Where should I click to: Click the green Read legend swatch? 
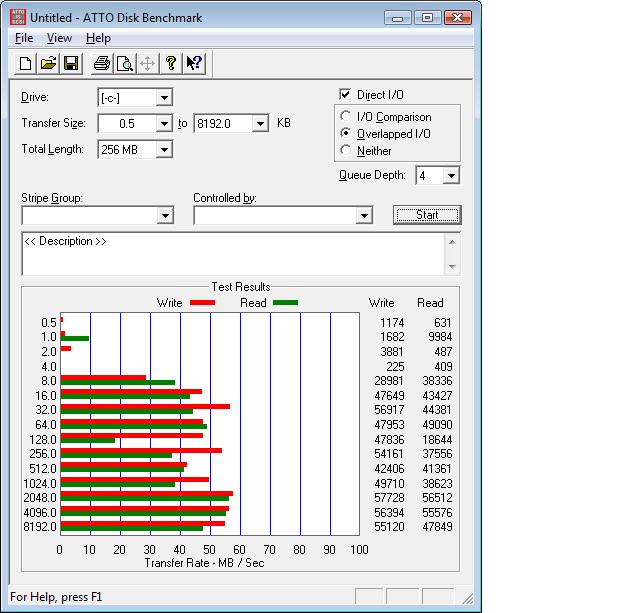point(285,303)
